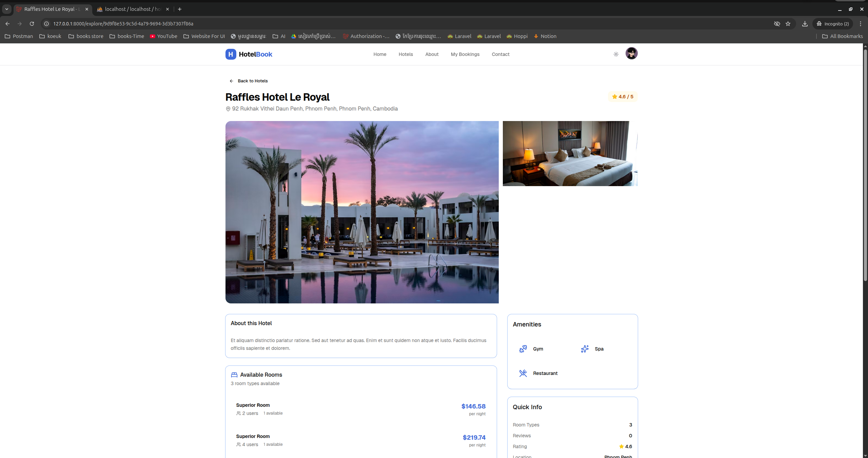Click the About this Hotel heading
Image resolution: width=868 pixels, height=458 pixels.
251,323
